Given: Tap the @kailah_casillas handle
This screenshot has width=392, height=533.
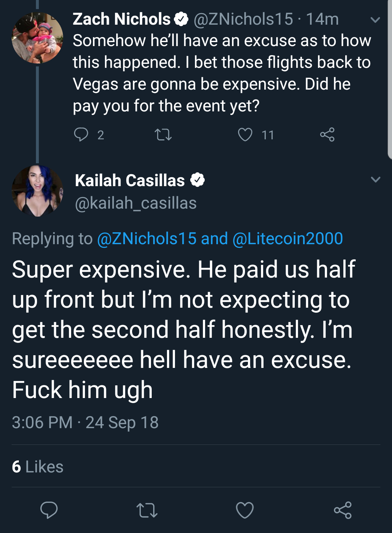Looking at the screenshot, I should click(x=136, y=203).
